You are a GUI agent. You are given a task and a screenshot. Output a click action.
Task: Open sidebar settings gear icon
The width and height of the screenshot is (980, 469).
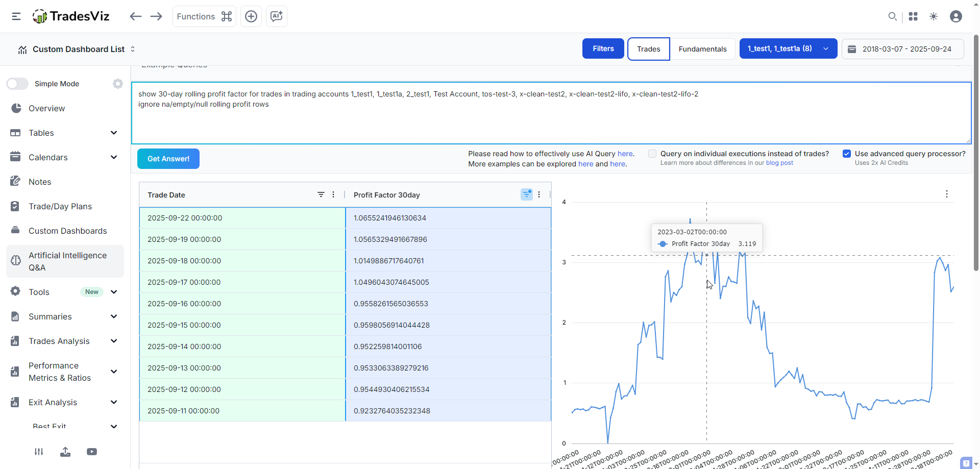(118, 84)
